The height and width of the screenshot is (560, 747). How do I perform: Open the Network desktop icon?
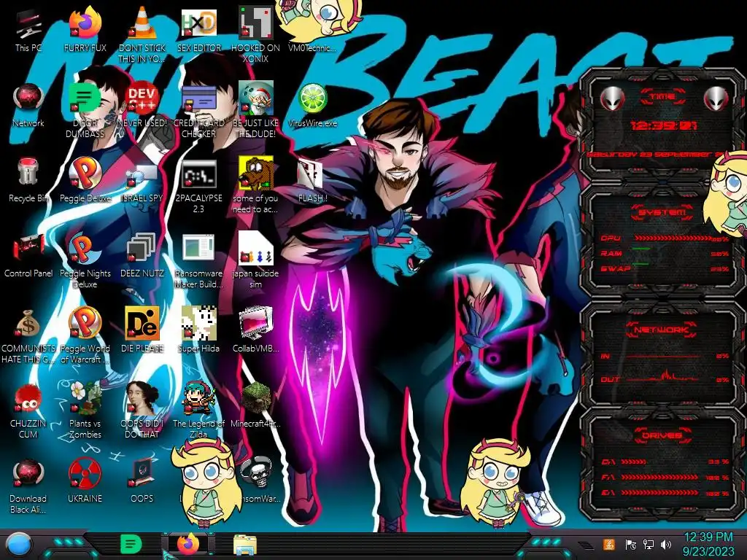[28, 106]
